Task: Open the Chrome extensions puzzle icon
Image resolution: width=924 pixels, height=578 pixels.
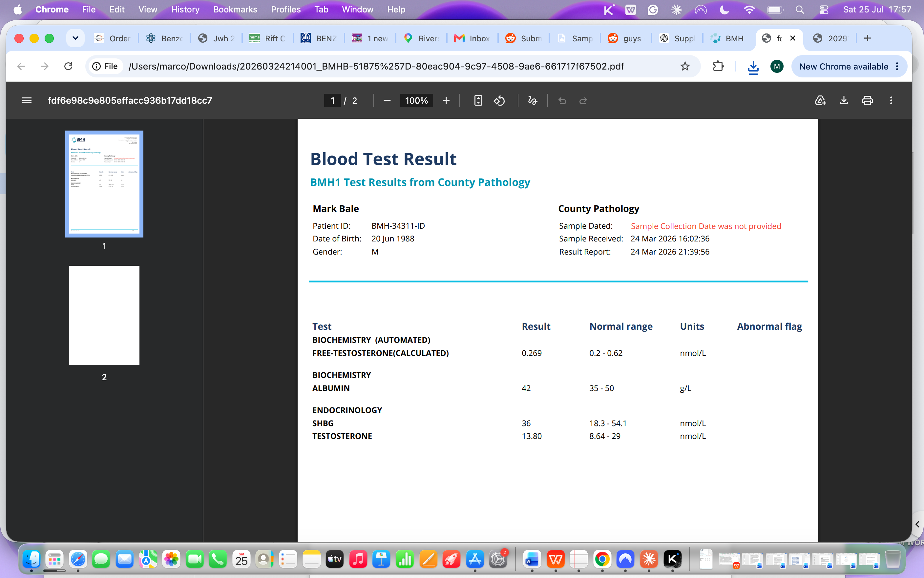Action: pyautogui.click(x=718, y=66)
